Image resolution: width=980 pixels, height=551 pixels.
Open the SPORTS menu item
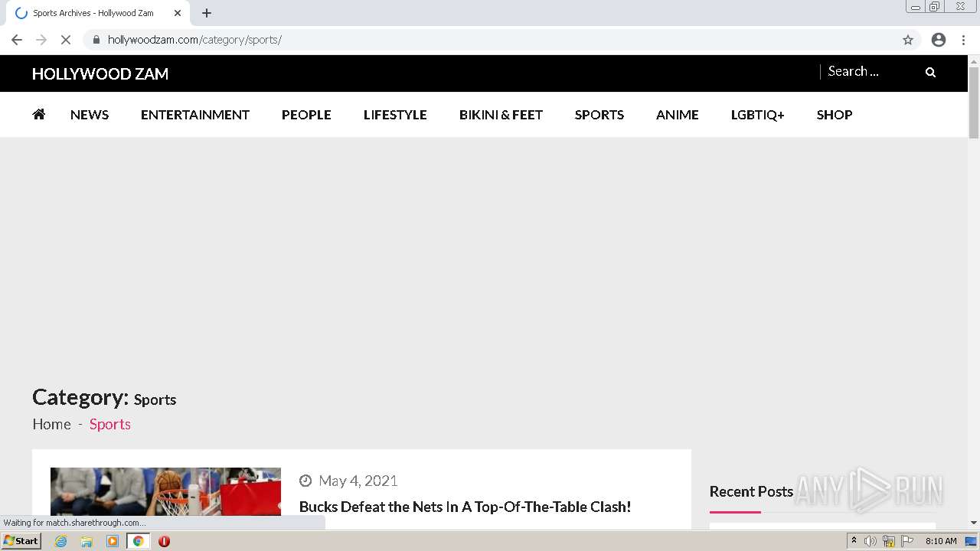coord(599,115)
